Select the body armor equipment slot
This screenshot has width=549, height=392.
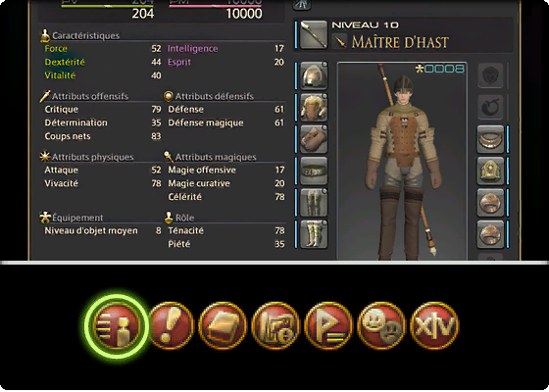(314, 107)
